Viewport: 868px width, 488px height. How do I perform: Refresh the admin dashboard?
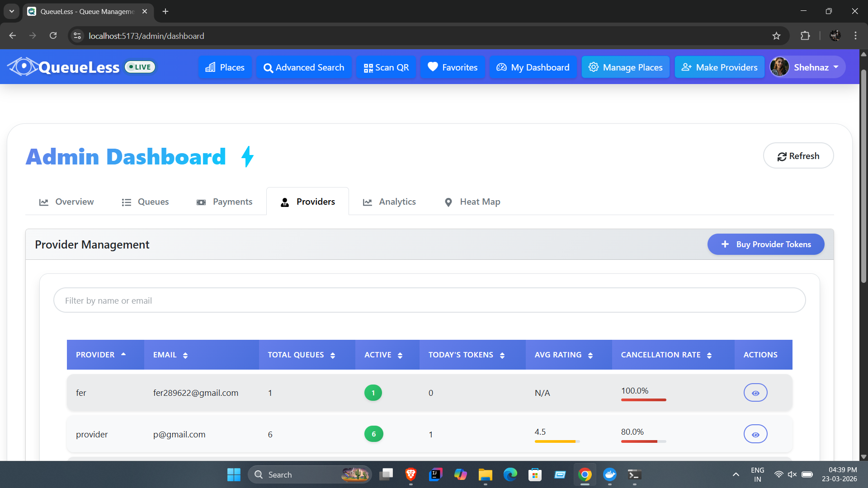(x=798, y=156)
